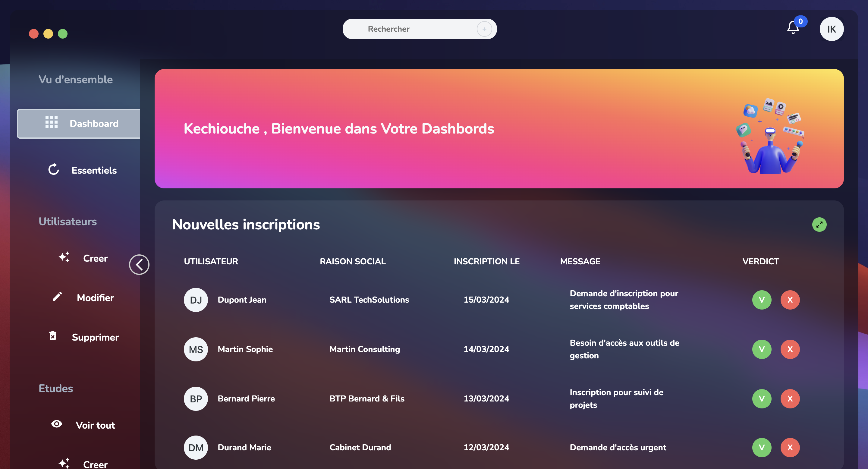Expand the Nouvelles inscriptions panel
The width and height of the screenshot is (868, 469).
[819, 224]
